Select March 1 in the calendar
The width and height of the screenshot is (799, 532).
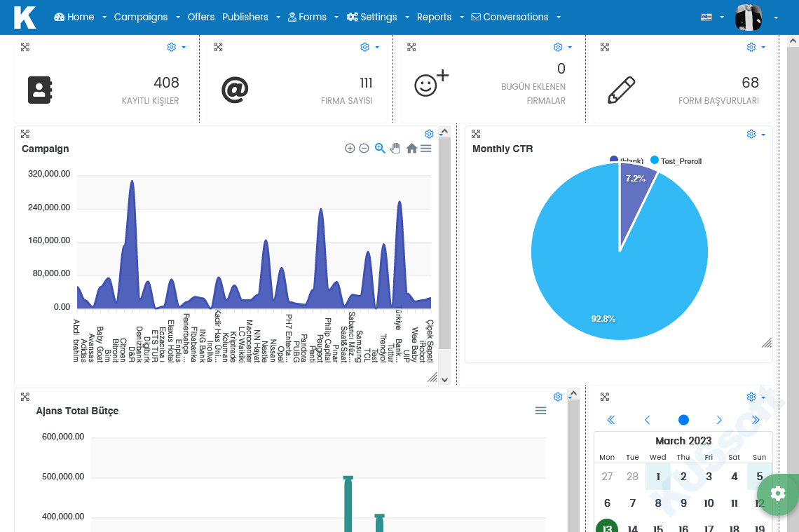pyautogui.click(x=658, y=477)
